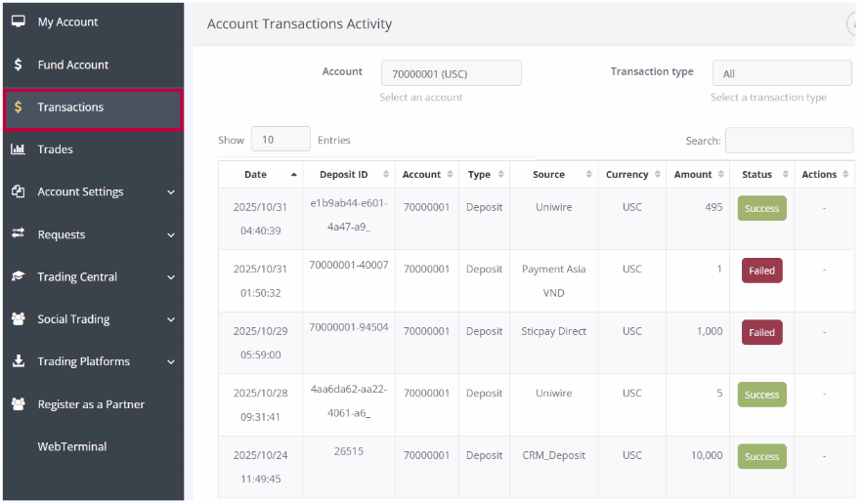The width and height of the screenshot is (864, 504).
Task: Focus the Search input field
Action: pos(788,141)
